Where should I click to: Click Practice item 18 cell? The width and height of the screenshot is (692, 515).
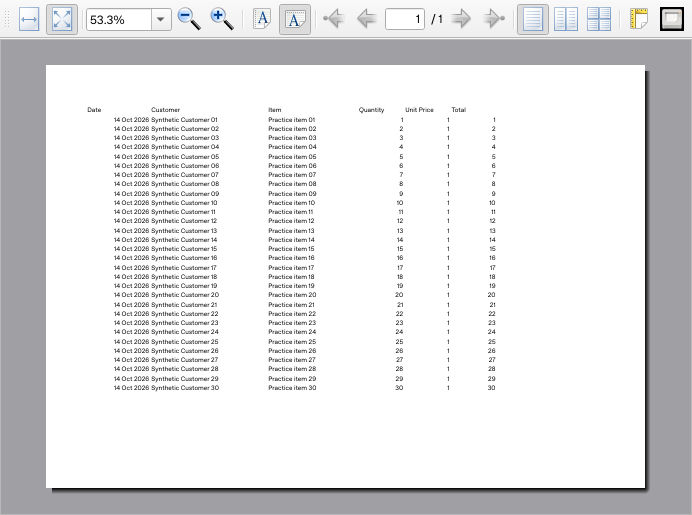click(291, 277)
